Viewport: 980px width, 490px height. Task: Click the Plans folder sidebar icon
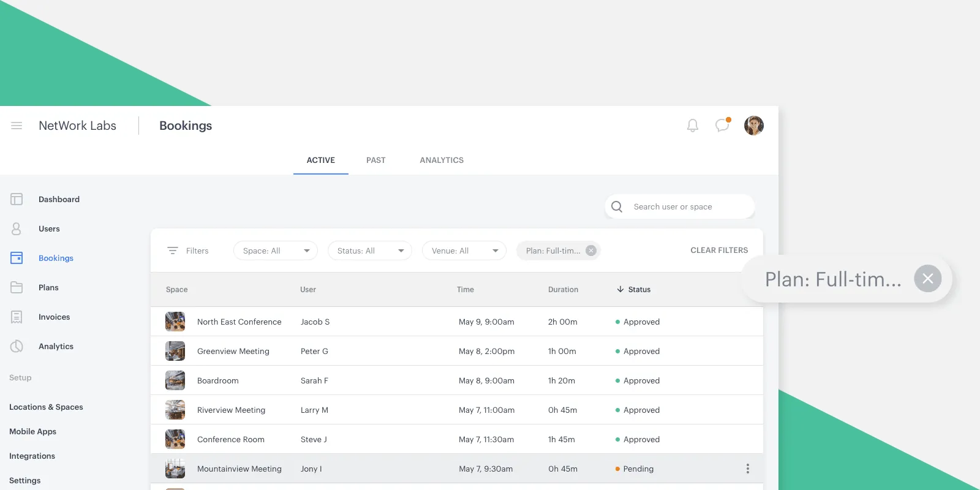17,287
